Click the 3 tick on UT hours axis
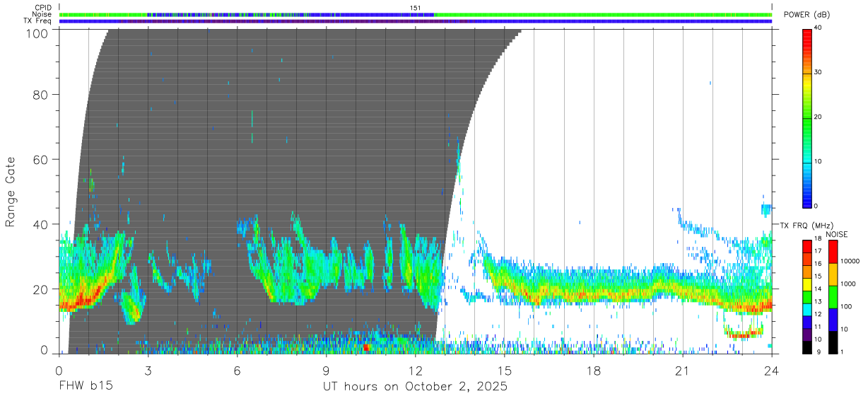 [x=148, y=371]
